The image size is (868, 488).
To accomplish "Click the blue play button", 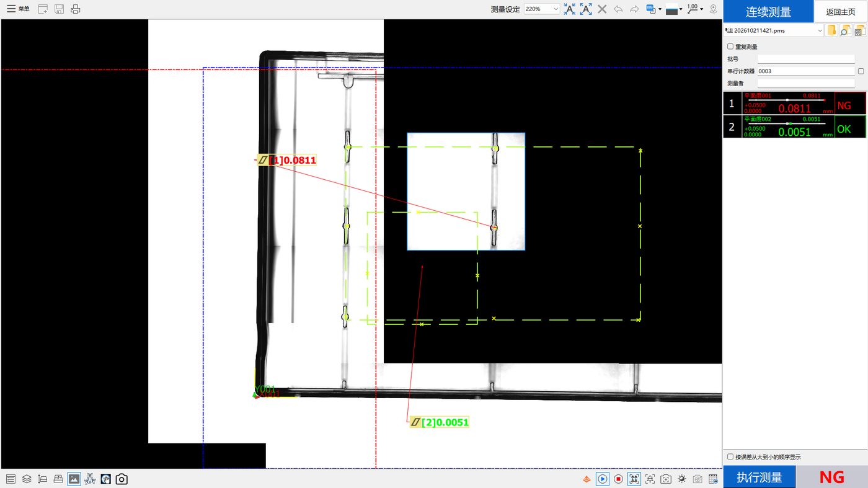I will (x=602, y=479).
